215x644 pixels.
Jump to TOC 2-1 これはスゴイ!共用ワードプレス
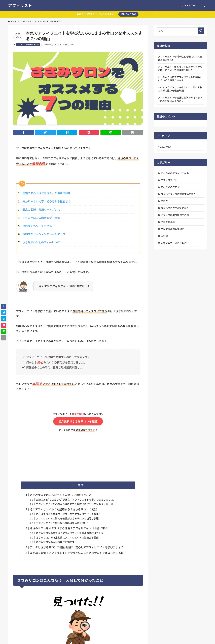tap(68, 514)
